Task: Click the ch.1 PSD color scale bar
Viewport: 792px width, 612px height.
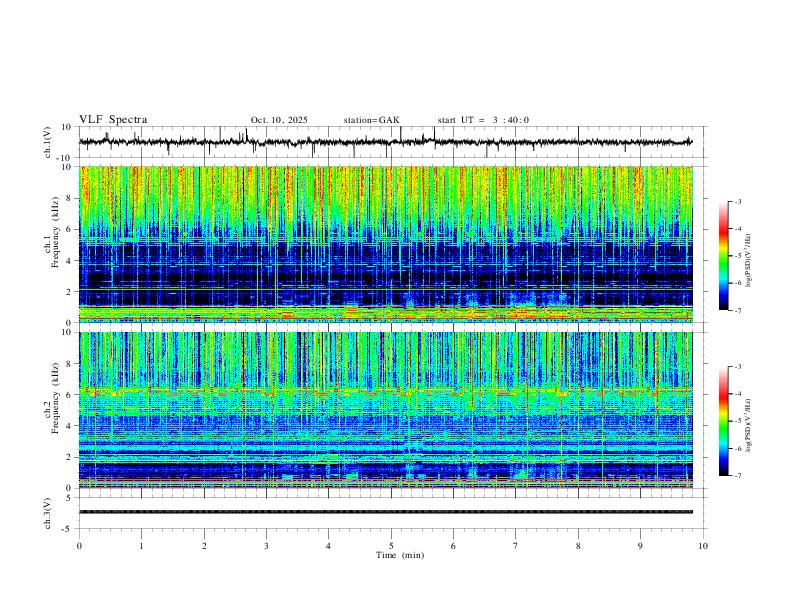Action: point(723,256)
